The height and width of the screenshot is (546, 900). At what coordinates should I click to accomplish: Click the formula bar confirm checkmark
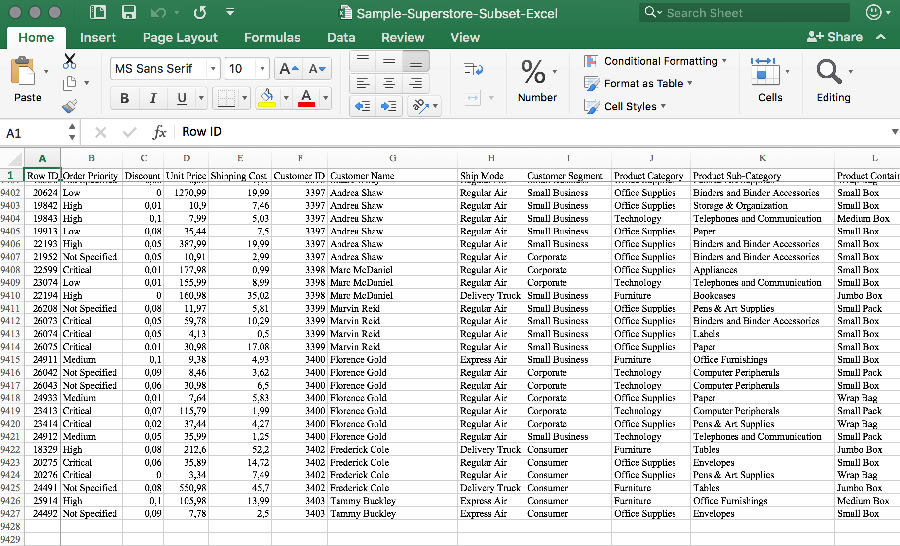click(130, 133)
